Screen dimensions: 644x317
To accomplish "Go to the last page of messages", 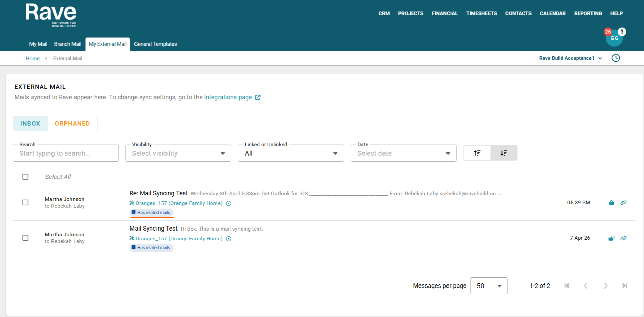I will [x=625, y=285].
